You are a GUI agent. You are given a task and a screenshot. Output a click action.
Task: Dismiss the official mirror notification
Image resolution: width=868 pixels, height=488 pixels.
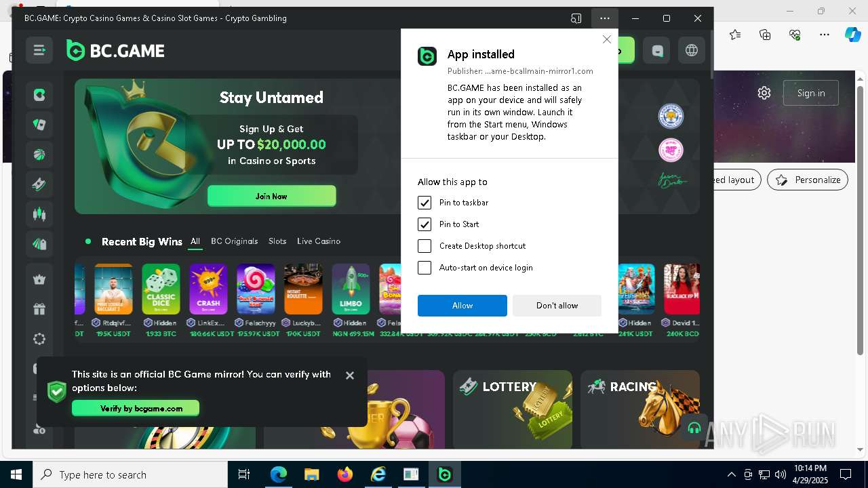click(350, 375)
